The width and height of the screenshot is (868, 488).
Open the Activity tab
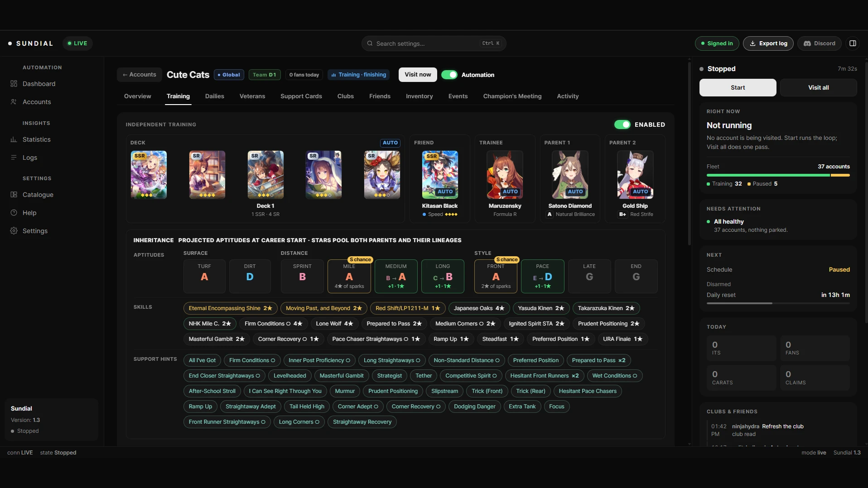[568, 96]
